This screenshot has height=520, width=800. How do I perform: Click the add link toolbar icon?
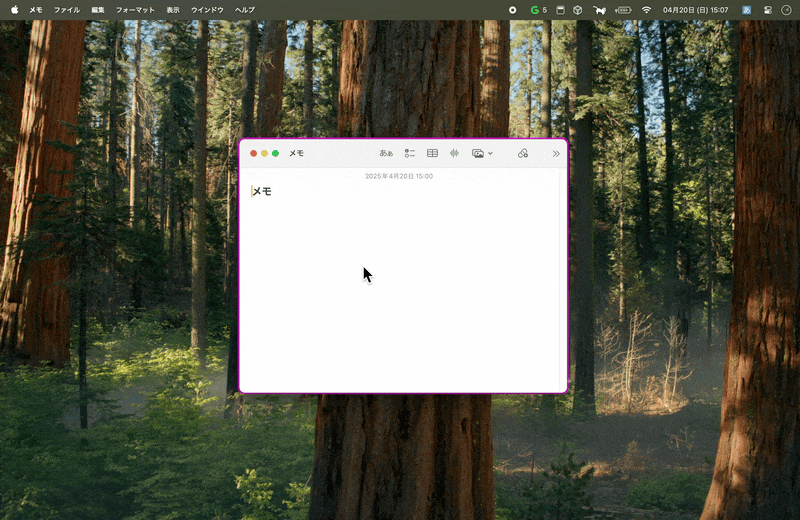[522, 153]
